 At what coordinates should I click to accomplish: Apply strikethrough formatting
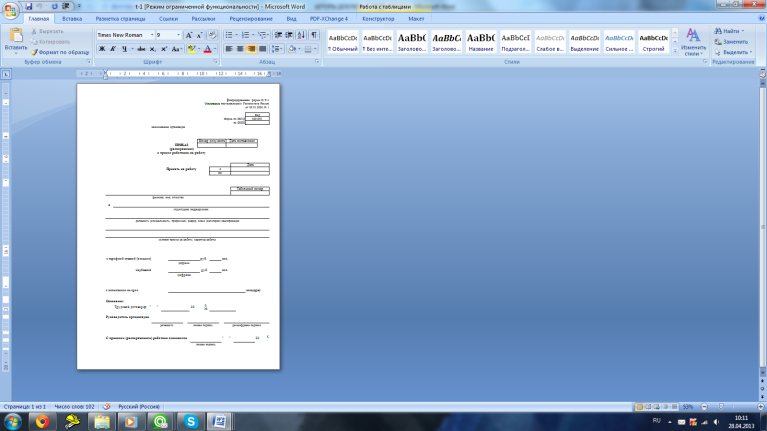click(141, 49)
